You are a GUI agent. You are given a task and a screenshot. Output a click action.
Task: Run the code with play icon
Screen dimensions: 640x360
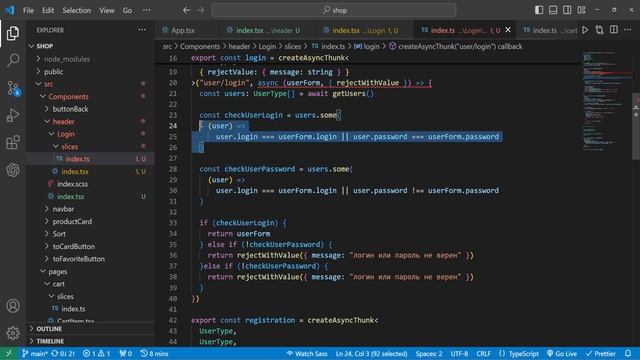[585, 30]
